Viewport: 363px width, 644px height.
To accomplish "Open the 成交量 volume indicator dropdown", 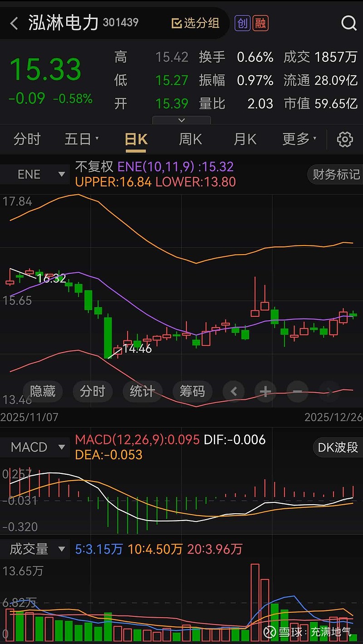I will 35,549.
